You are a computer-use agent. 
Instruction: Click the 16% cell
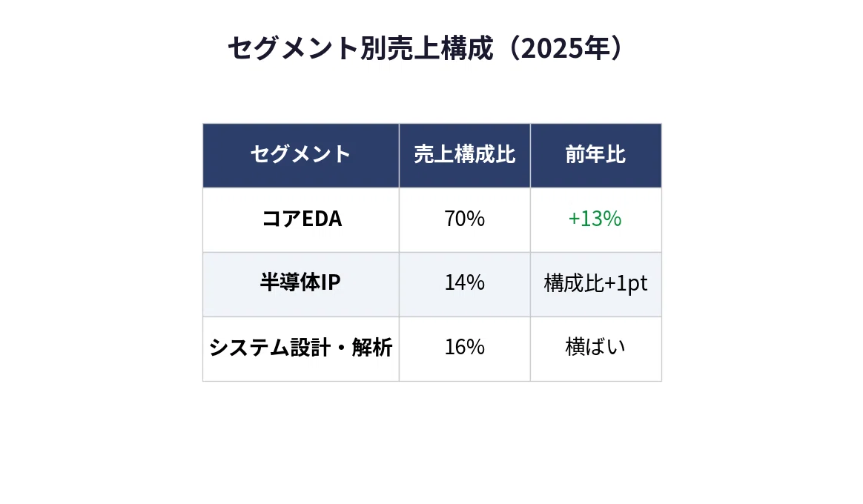point(465,348)
